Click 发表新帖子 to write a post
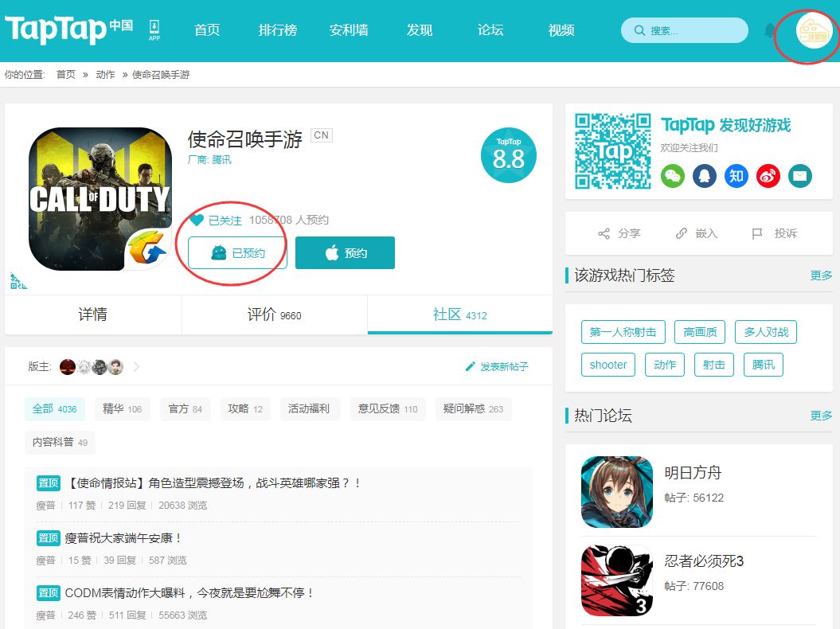This screenshot has width=840, height=629. click(497, 367)
